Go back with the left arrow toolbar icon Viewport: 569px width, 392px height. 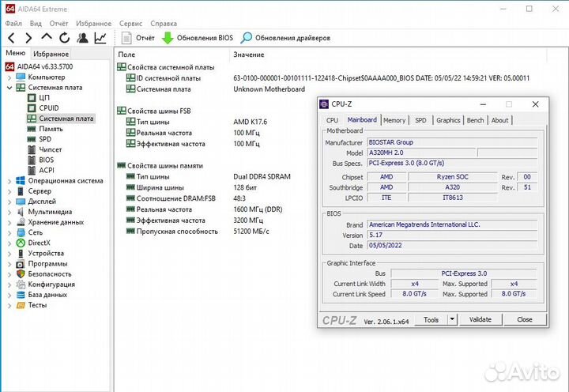11,38
